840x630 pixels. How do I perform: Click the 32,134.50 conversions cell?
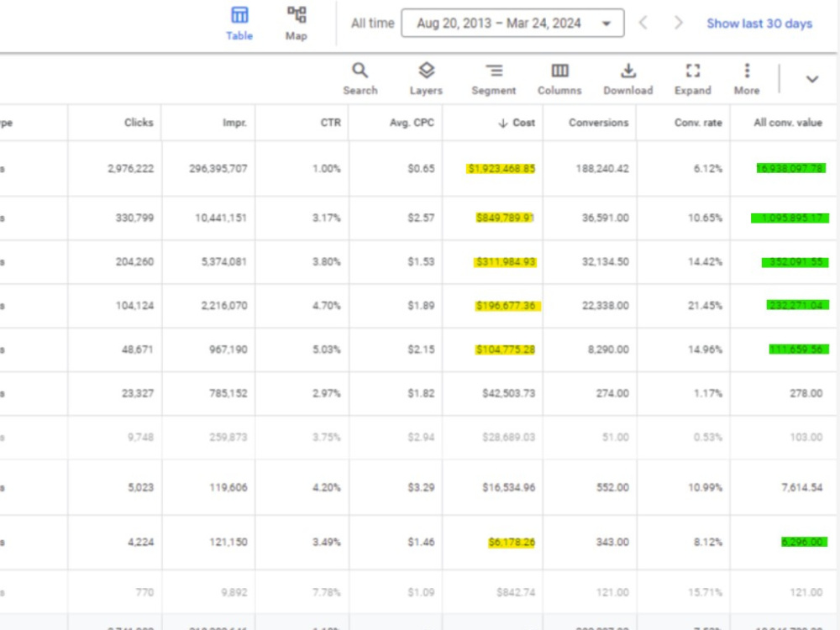click(606, 262)
